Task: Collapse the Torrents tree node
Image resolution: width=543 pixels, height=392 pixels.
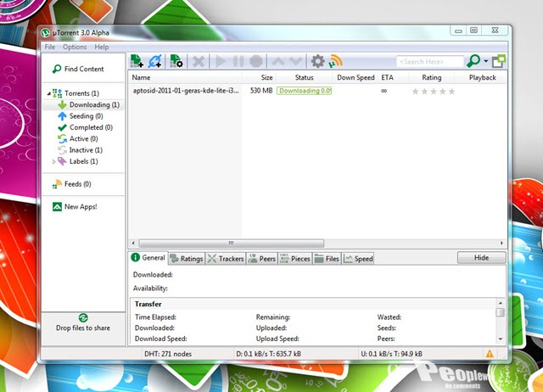Action: pos(49,93)
